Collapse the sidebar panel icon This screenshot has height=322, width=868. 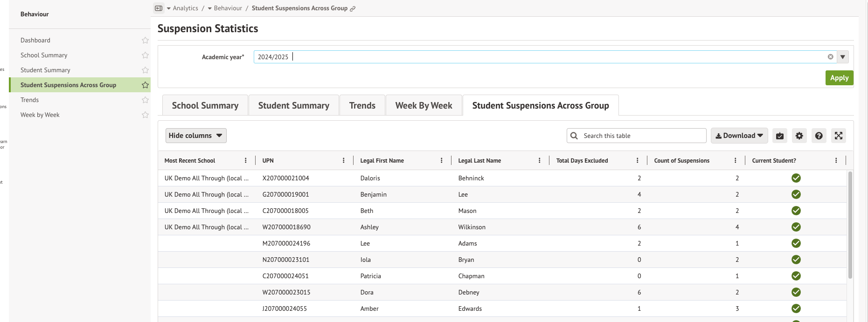(159, 8)
